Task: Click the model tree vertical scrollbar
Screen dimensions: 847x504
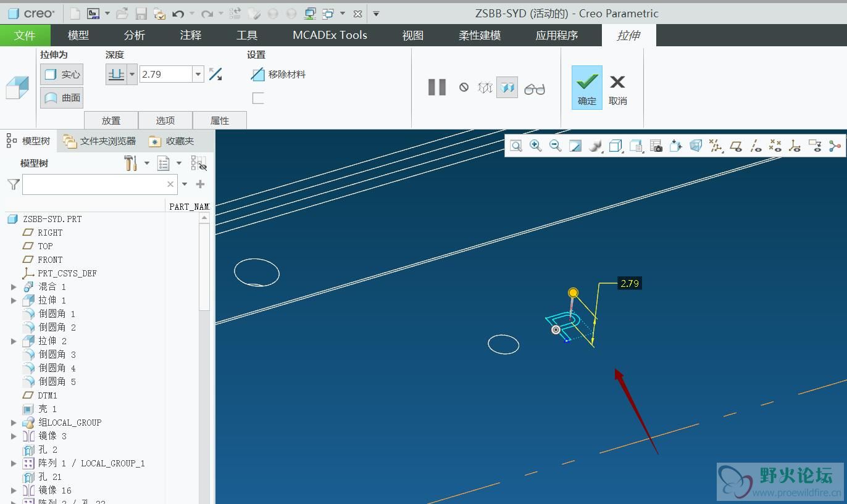Action: pyautogui.click(x=204, y=266)
